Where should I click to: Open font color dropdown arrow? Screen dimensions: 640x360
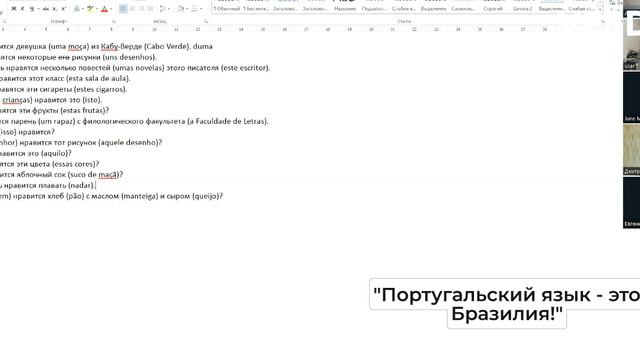[111, 9]
